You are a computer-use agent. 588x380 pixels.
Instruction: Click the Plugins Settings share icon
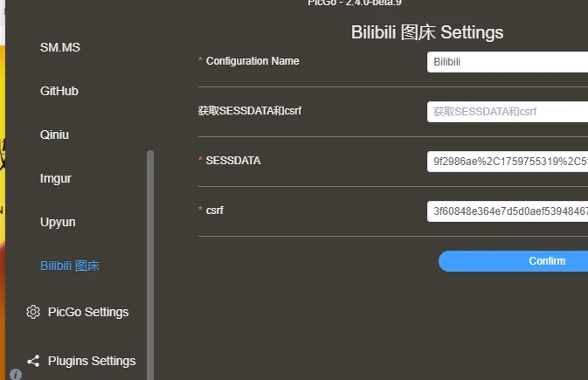[33, 361]
